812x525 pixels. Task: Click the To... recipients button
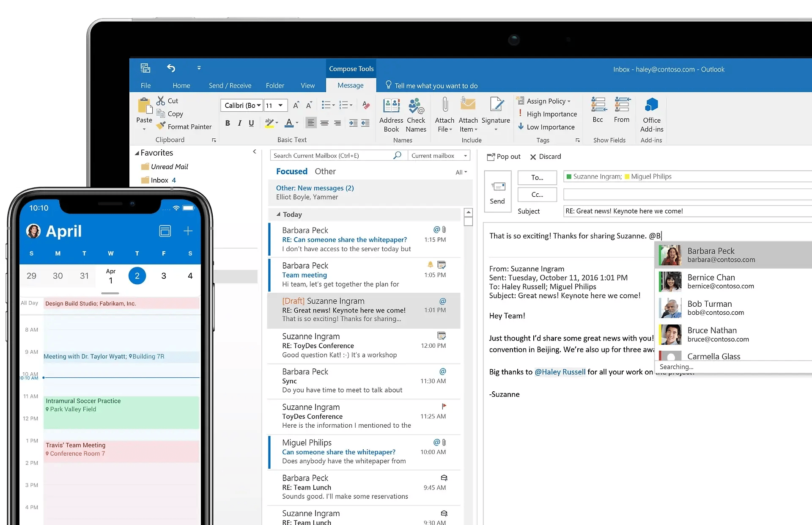pos(537,177)
